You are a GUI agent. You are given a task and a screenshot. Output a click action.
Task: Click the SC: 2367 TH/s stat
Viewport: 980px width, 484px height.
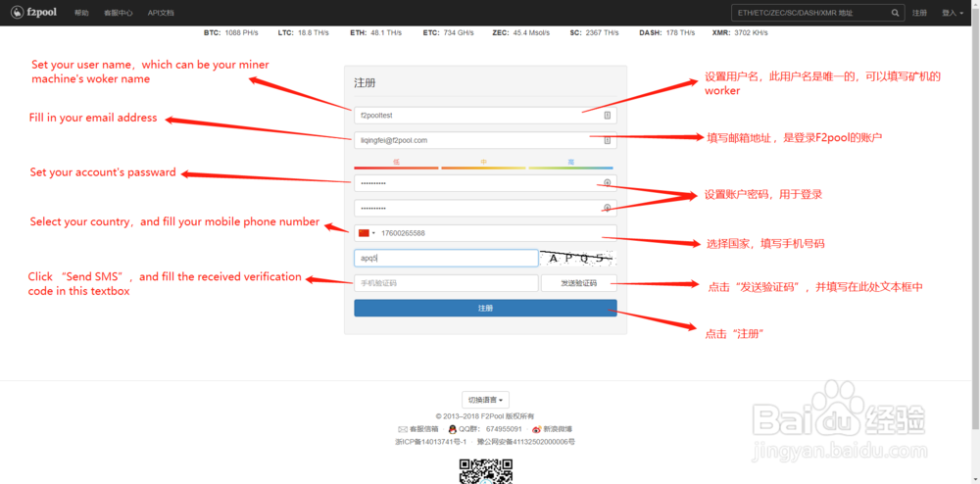tap(595, 32)
